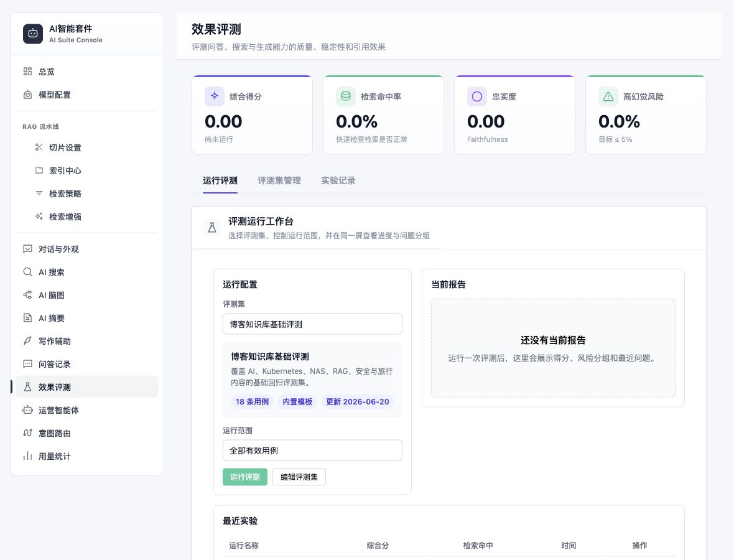The height and width of the screenshot is (560, 734).
Task: Click the 编辑评测集 button
Action: coord(299,477)
